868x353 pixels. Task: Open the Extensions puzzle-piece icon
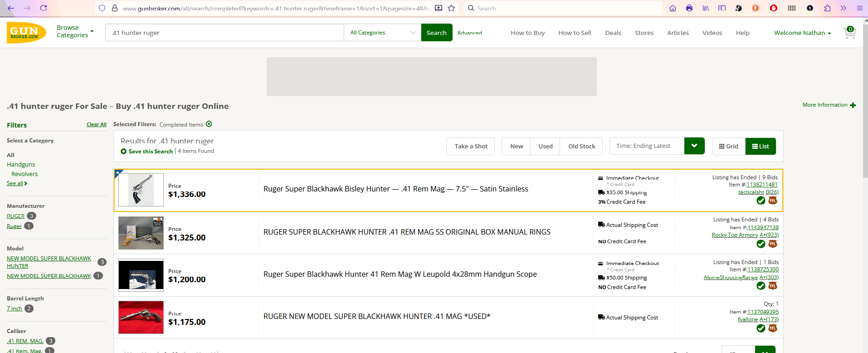[827, 8]
